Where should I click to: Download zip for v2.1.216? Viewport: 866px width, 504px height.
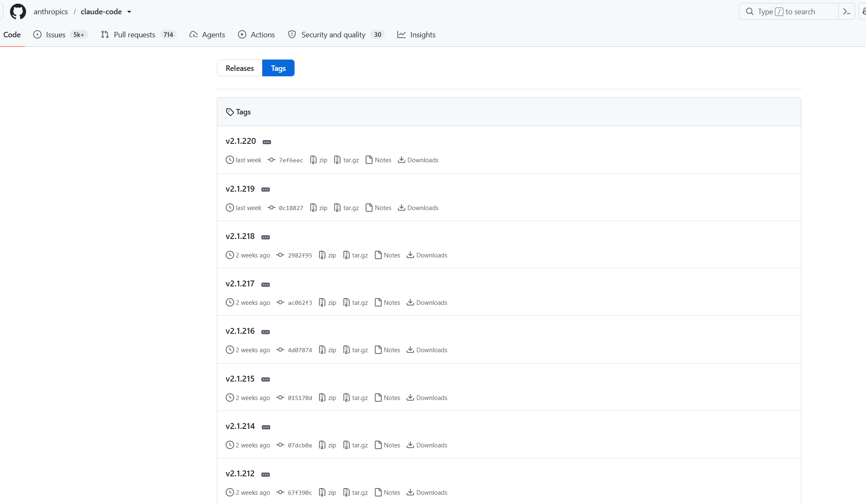coord(328,350)
